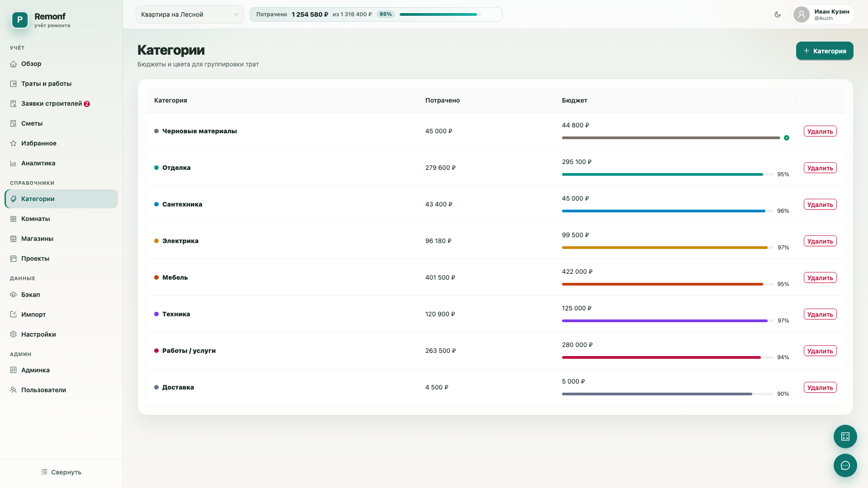Click the purple color dot of Техника
Screen dimensions: 868x488
(x=156, y=314)
